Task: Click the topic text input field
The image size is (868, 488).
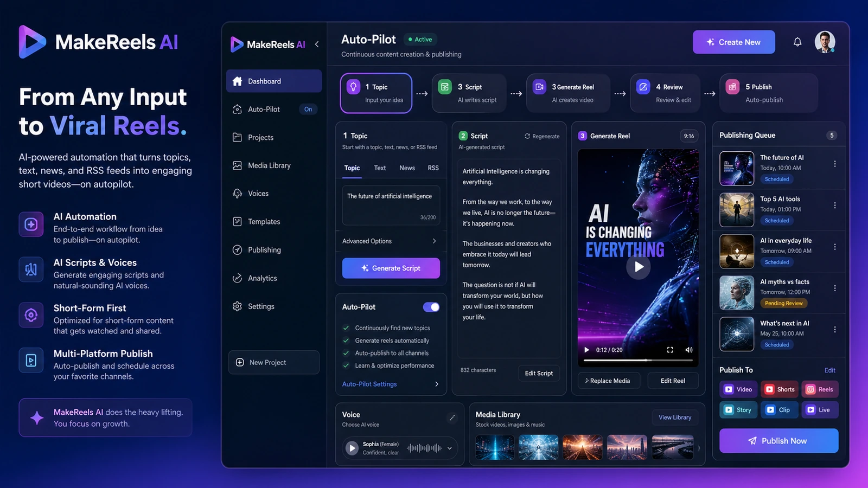Action: click(391, 206)
